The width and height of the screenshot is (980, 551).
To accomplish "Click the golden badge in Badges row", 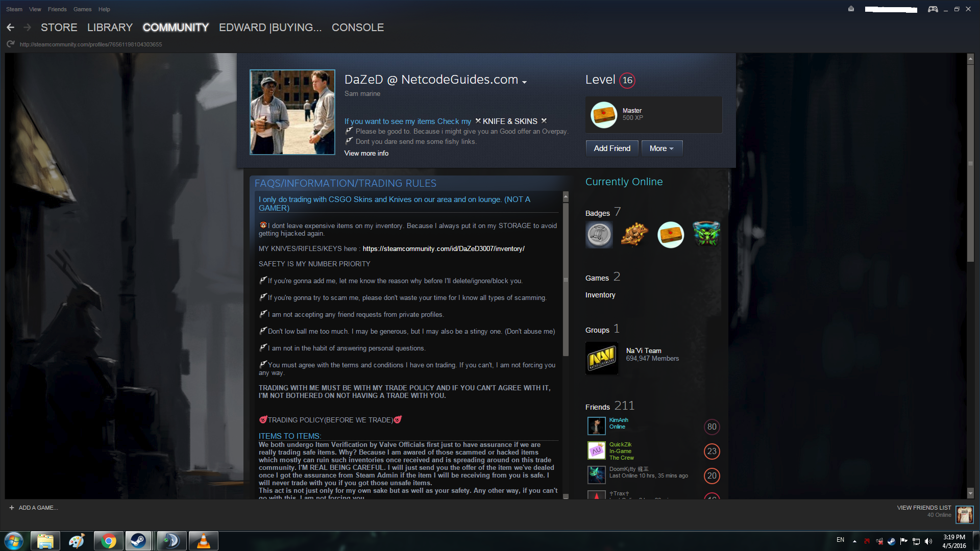I will tap(634, 235).
